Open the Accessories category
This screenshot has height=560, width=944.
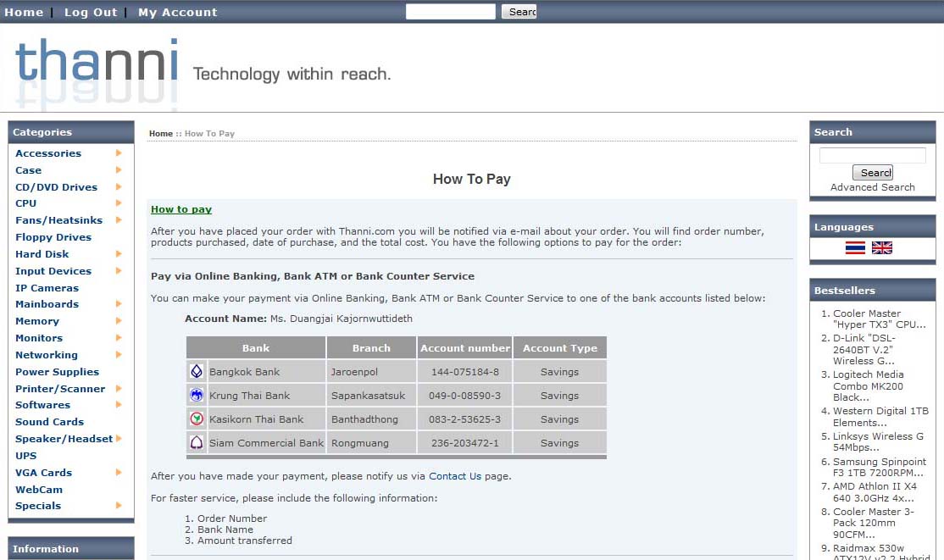[48, 153]
